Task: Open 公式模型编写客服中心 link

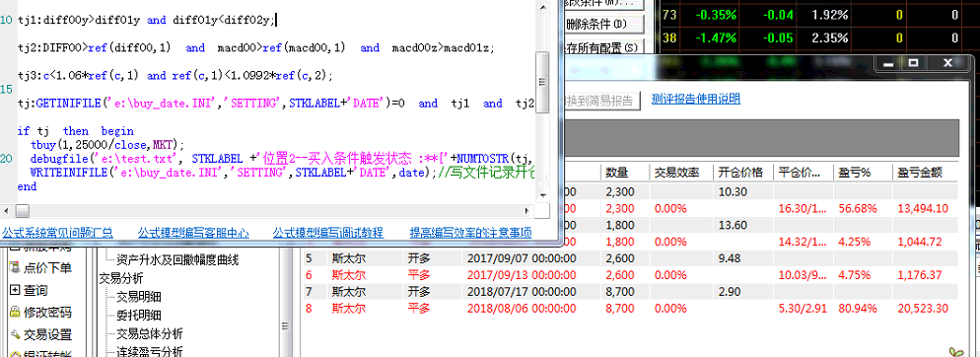Action: click(193, 233)
